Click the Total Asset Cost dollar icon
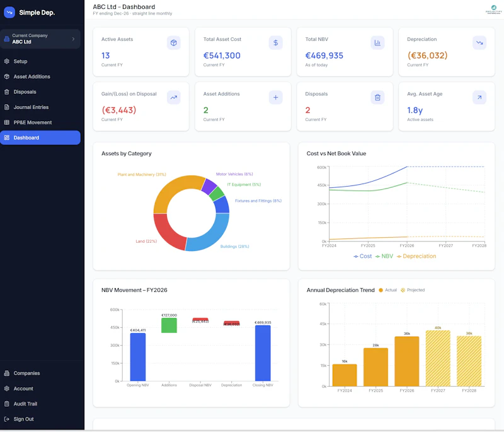 coord(275,43)
